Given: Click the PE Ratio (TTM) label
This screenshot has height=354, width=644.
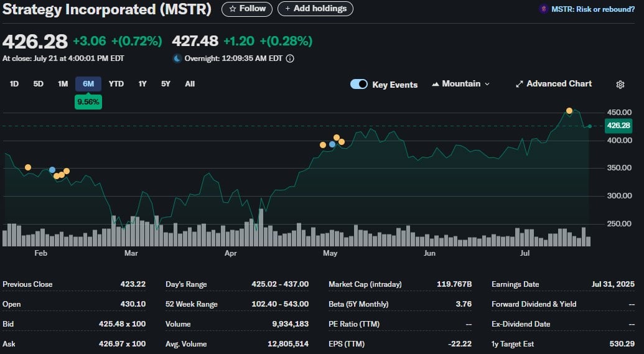Looking at the screenshot, I should [354, 324].
